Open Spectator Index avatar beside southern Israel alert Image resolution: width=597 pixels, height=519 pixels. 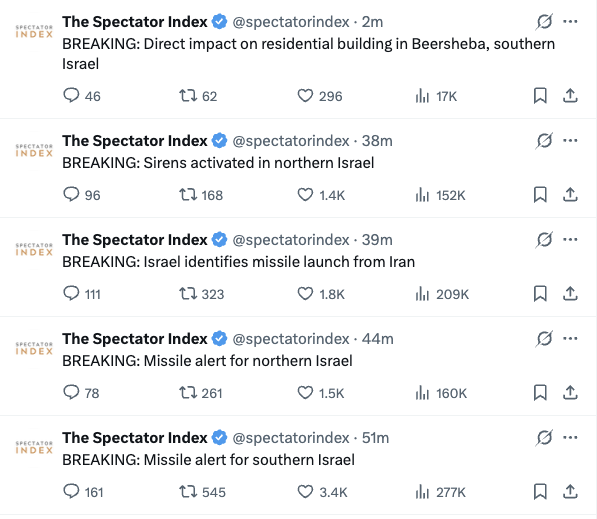[x=34, y=447]
